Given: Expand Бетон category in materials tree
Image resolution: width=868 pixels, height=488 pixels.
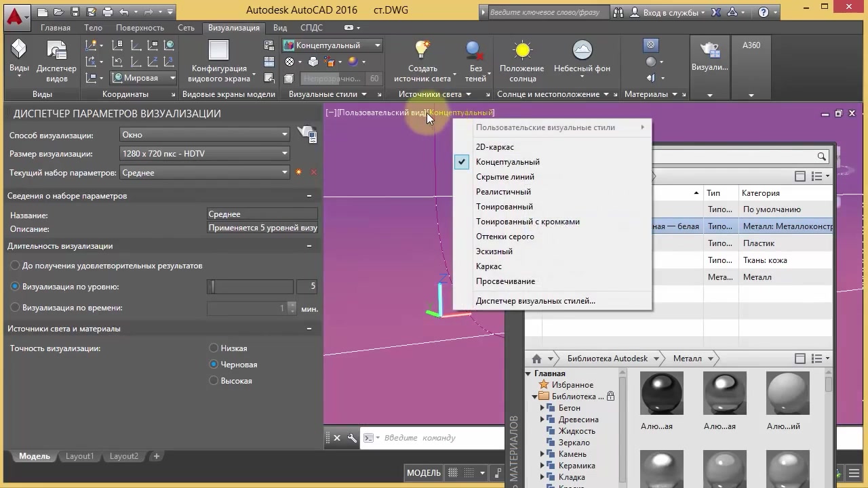Looking at the screenshot, I should coord(542,408).
